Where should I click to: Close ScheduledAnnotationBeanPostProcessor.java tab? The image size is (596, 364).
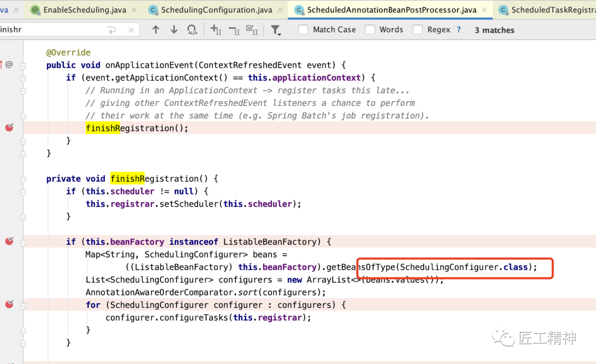(485, 10)
